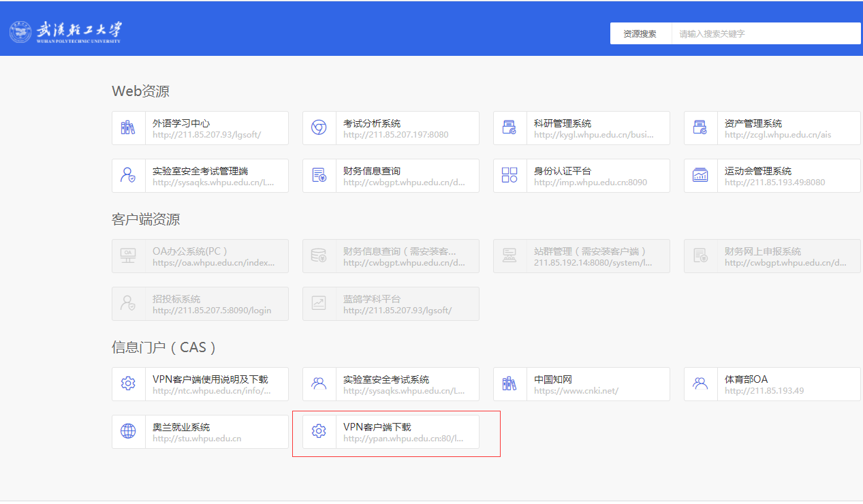863x504 pixels.
Task: Click the 奥兰就业系统 globe icon
Action: (x=128, y=432)
